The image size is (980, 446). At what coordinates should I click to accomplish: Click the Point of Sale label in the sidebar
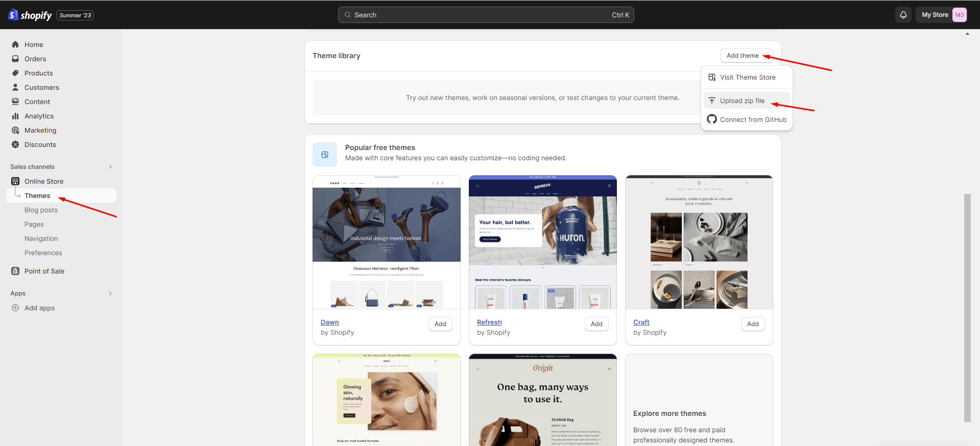[44, 271]
